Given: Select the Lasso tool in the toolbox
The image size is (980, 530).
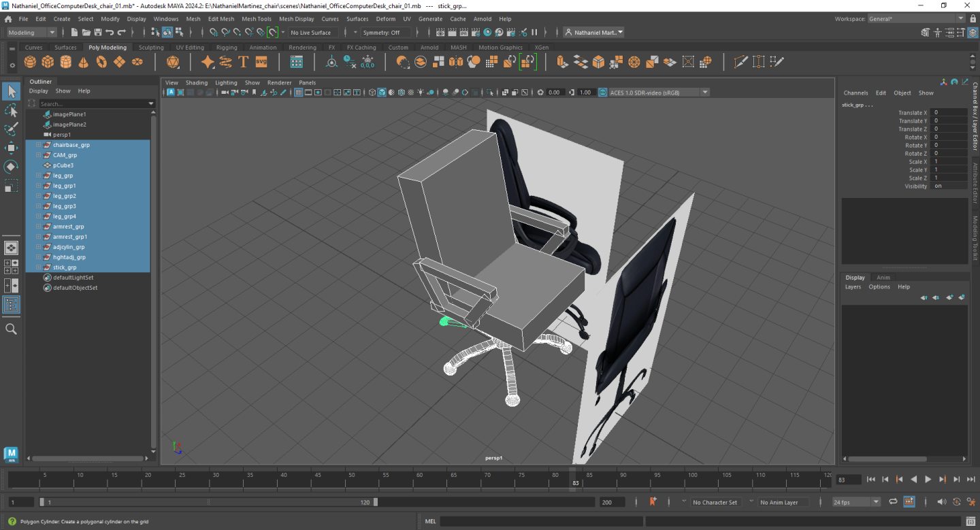Looking at the screenshot, I should click(11, 110).
